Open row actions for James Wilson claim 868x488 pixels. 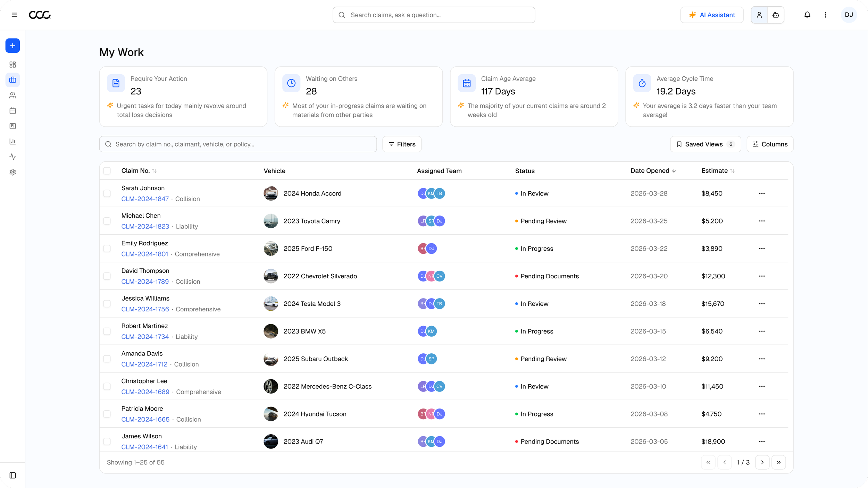762,441
